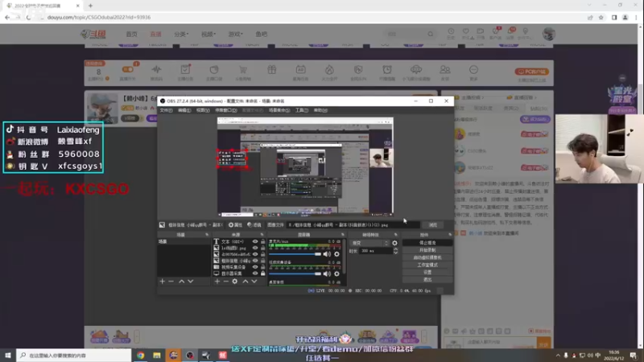Toggle visibility eye of 视频采集设备 source
The height and width of the screenshot is (362, 644).
[x=255, y=267]
